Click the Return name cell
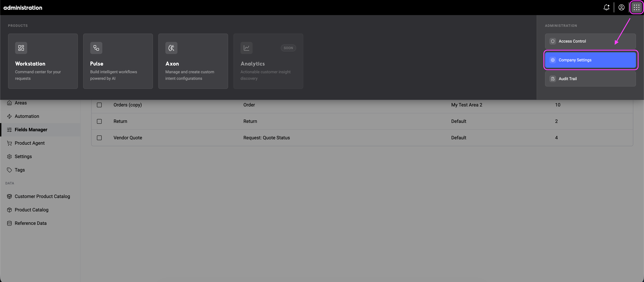Image resolution: width=644 pixels, height=282 pixels. (x=120, y=121)
